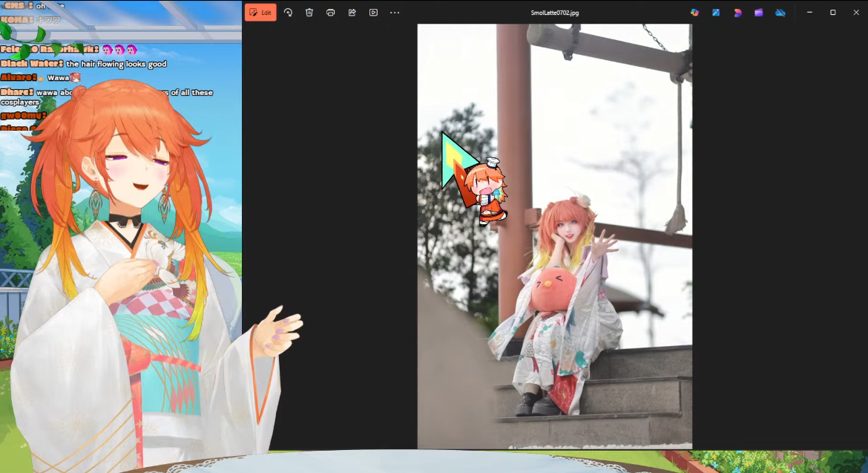Click the blue square app icon in title bar
This screenshot has width=868, height=473.
point(716,12)
